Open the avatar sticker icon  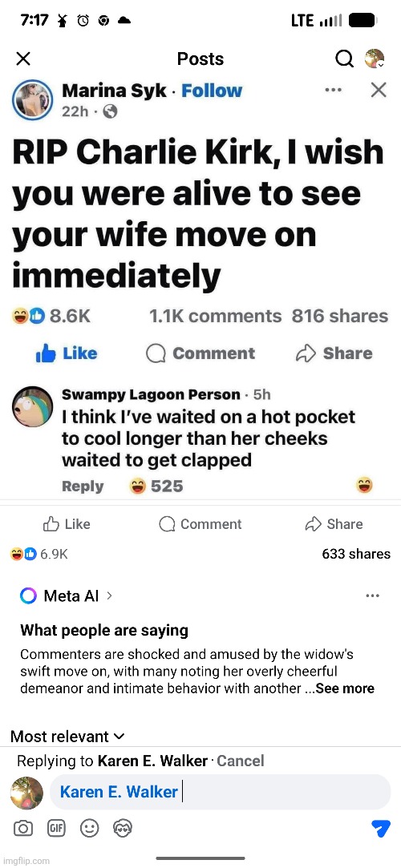(122, 828)
